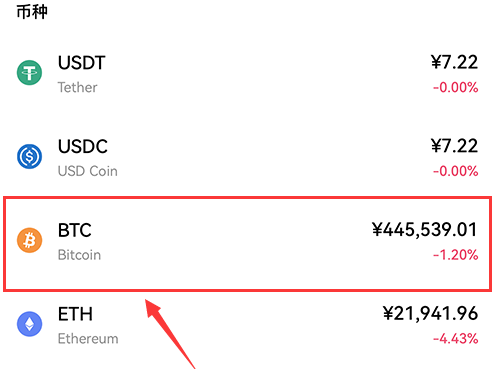Open the USDT coin name
Screen dimensions: 494x369
click(82, 63)
